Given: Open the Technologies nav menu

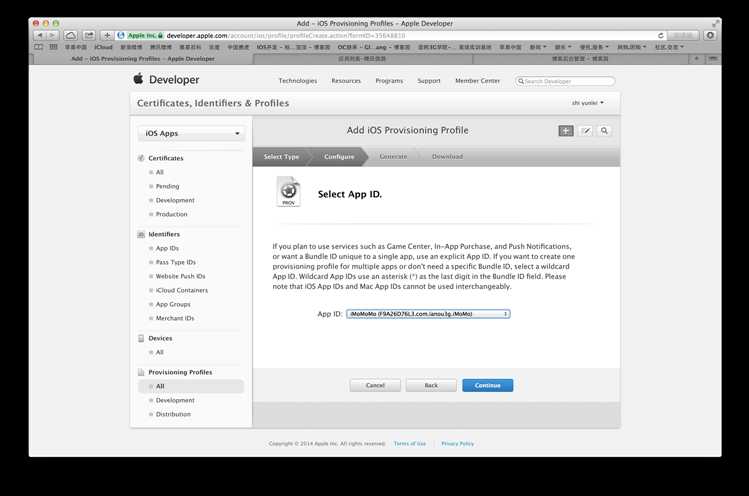Looking at the screenshot, I should tap(298, 81).
